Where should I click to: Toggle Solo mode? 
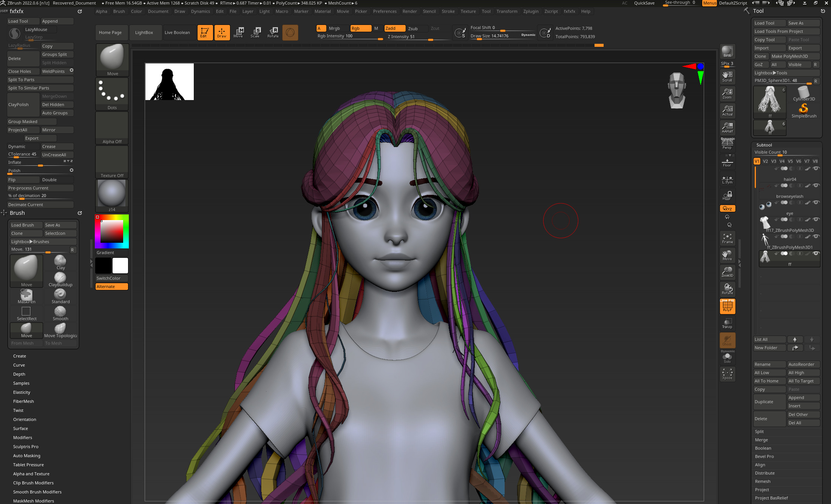pos(727,357)
